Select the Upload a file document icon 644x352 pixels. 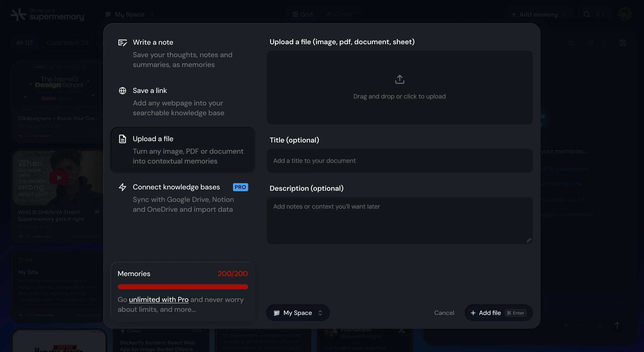pos(122,139)
